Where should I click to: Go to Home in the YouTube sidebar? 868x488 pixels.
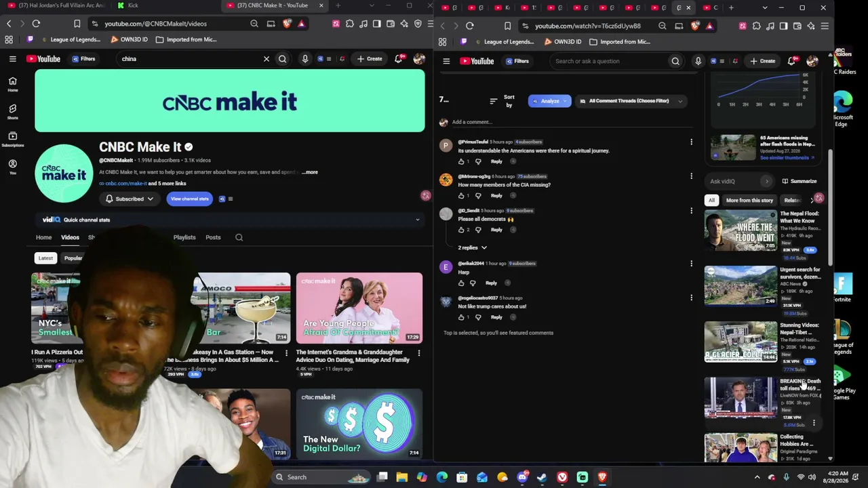[x=12, y=84]
